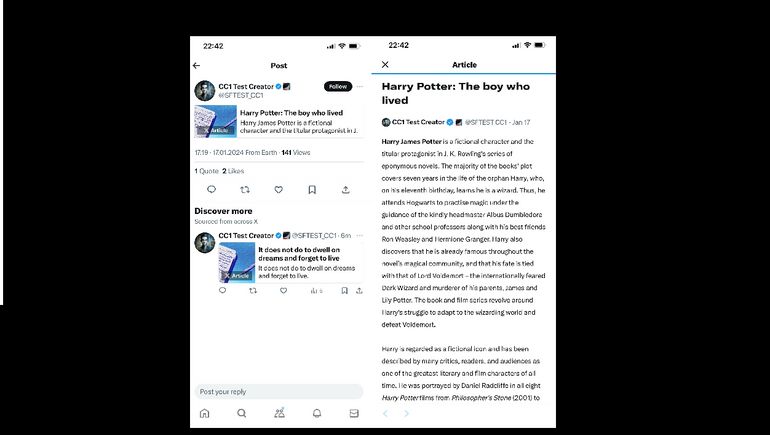Viewport: 770px width, 435px height.
Task: Share the main post via share icon
Action: click(346, 190)
